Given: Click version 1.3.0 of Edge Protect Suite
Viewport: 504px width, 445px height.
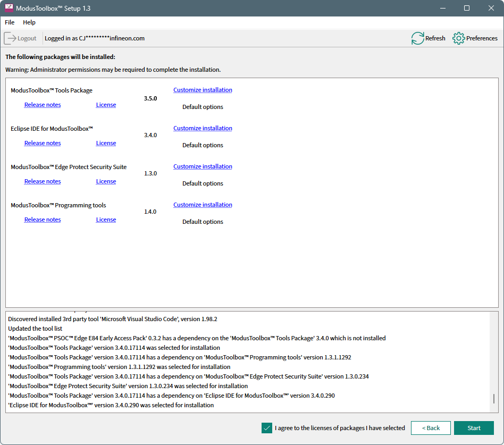Looking at the screenshot, I should 150,173.
